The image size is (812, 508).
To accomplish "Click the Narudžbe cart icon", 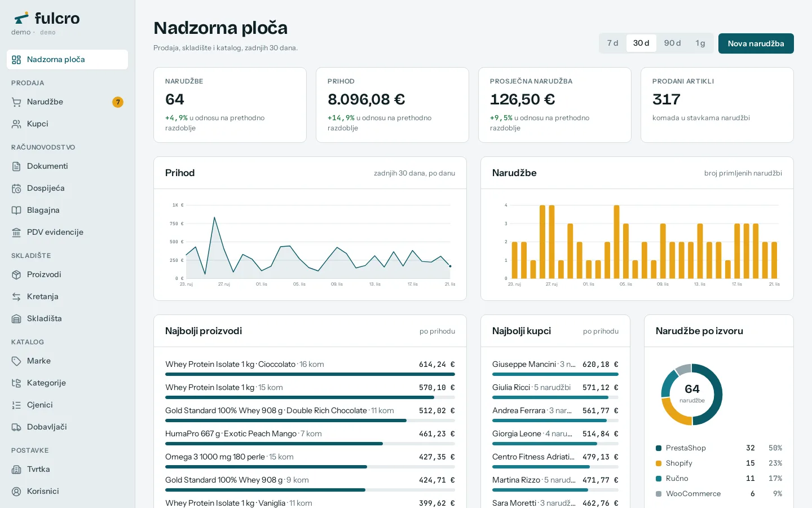I will pyautogui.click(x=16, y=102).
